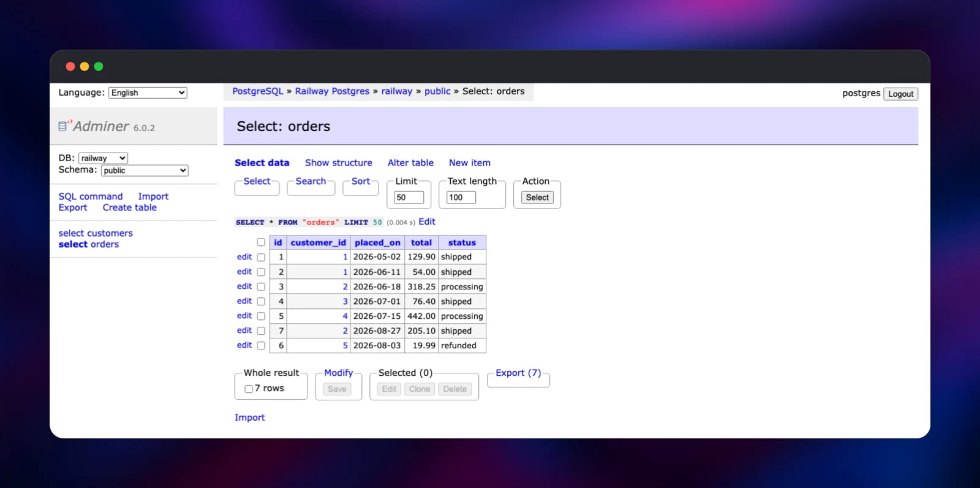The image size is (980, 488).
Task: Click Edit link next to SQL query
Action: point(427,222)
